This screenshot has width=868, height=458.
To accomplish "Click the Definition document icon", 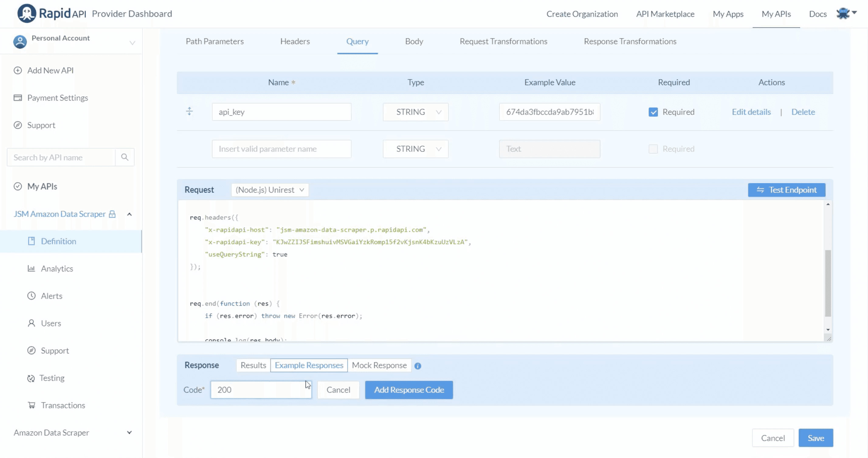I will [31, 241].
